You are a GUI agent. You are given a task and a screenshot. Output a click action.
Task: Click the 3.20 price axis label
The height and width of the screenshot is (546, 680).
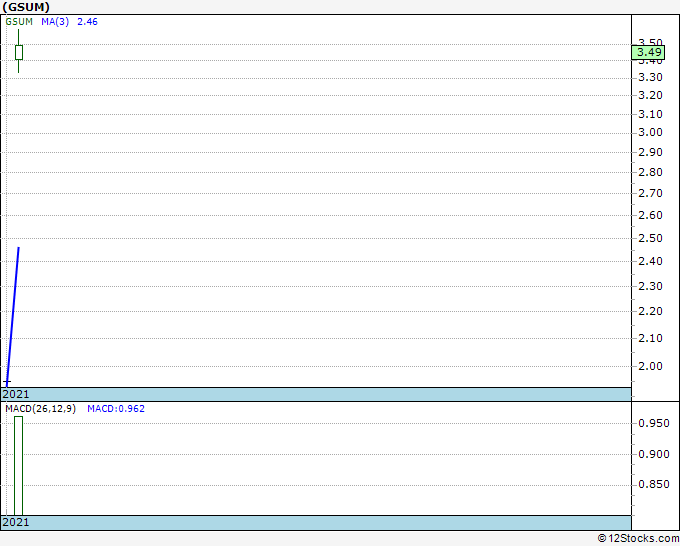[651, 95]
